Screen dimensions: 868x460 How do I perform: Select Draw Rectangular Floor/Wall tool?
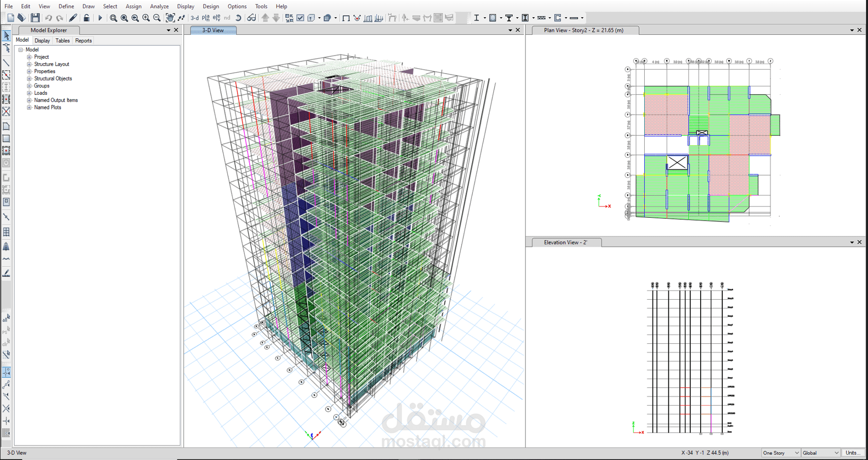point(6,139)
